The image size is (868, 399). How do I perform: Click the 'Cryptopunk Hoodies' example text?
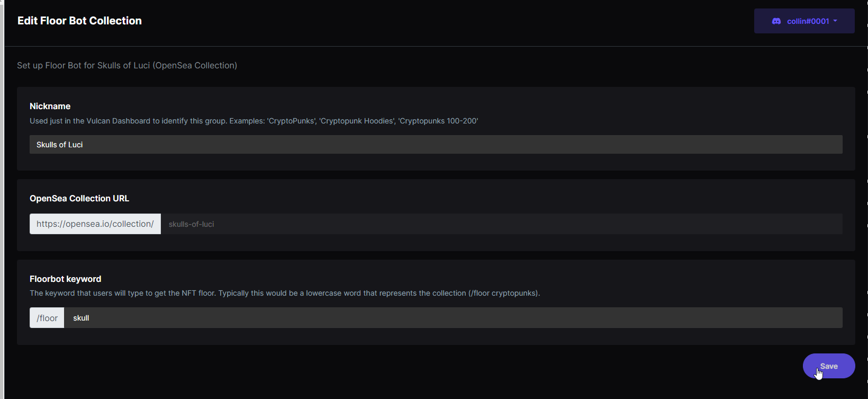pyautogui.click(x=358, y=121)
